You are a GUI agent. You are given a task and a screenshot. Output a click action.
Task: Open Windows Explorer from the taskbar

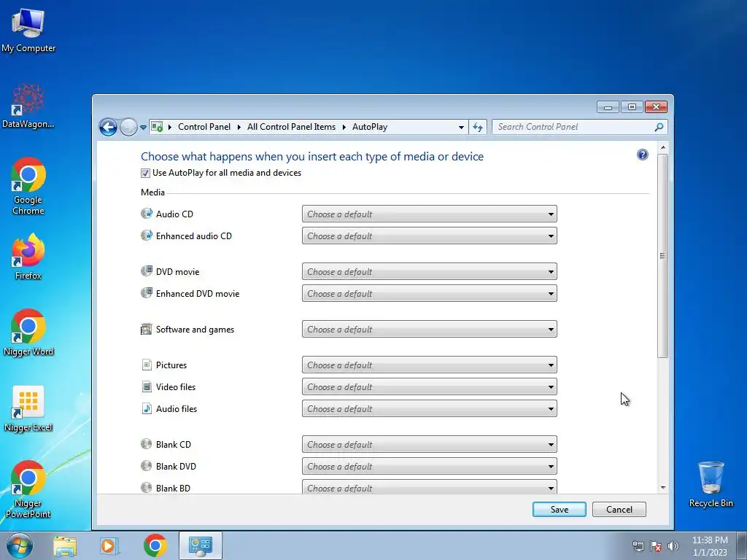click(65, 545)
